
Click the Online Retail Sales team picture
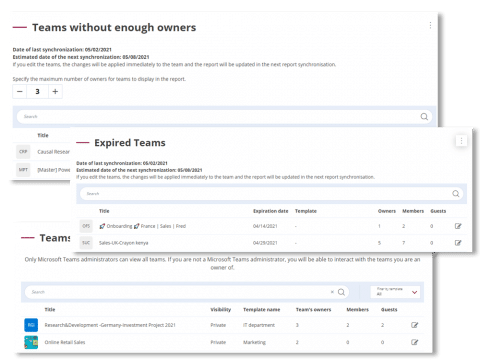(31, 342)
